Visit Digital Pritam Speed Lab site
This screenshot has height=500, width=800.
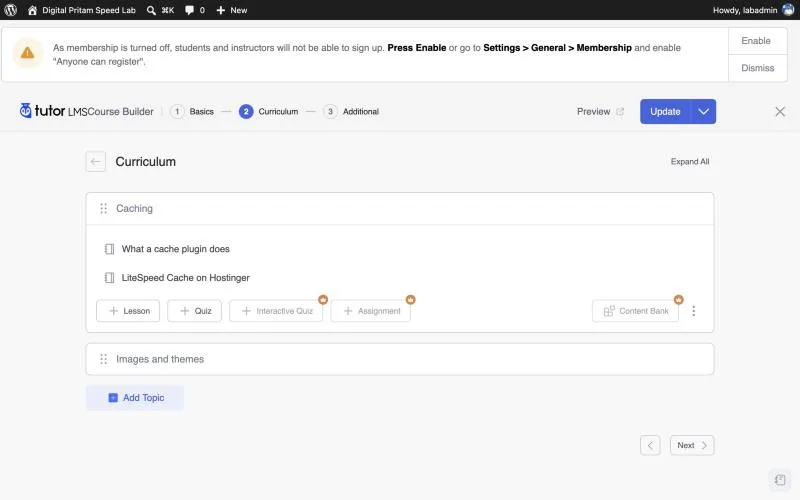pyautogui.click(x=82, y=10)
